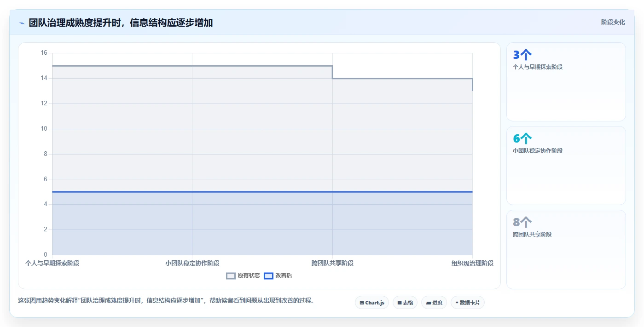Image resolution: width=644 pixels, height=327 pixels.
Task: Click the 8个 number in third card
Action: point(522,222)
